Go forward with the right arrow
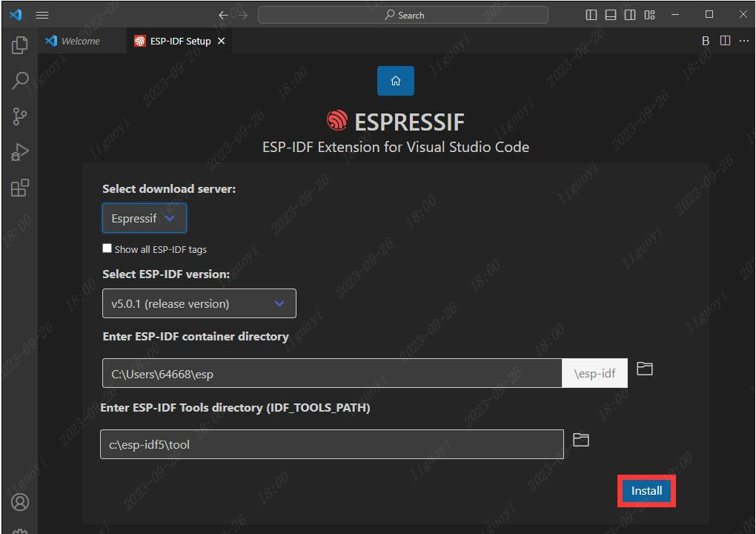Screen dimensions: 756x534 tap(242, 15)
